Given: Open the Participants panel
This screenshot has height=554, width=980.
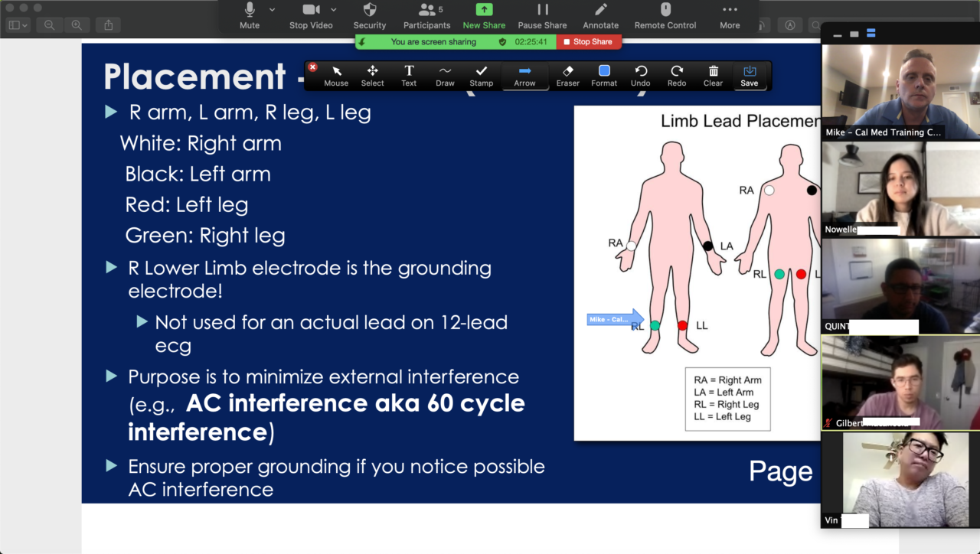Looking at the screenshot, I should tap(426, 15).
